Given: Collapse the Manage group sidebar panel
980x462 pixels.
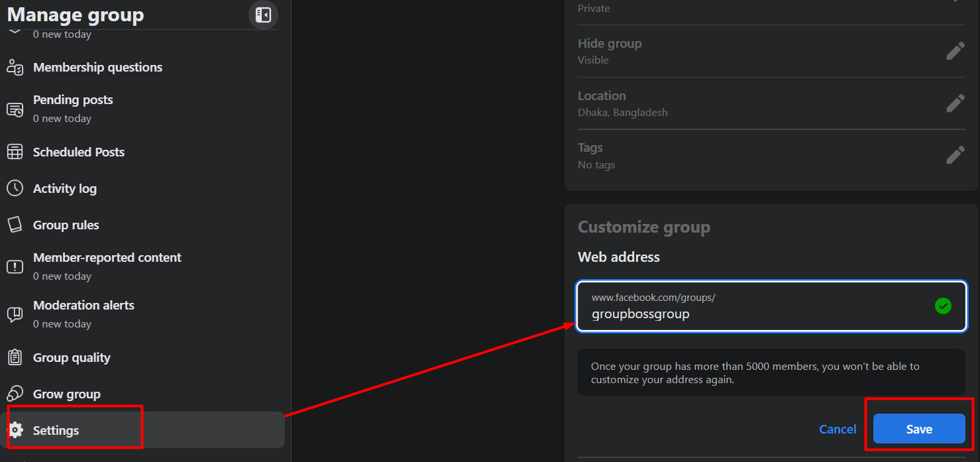Looking at the screenshot, I should click(x=263, y=15).
